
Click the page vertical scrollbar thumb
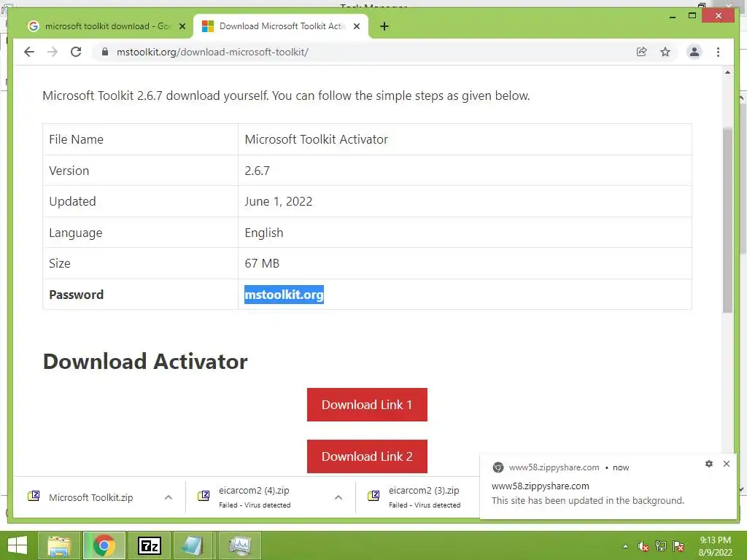point(727,220)
